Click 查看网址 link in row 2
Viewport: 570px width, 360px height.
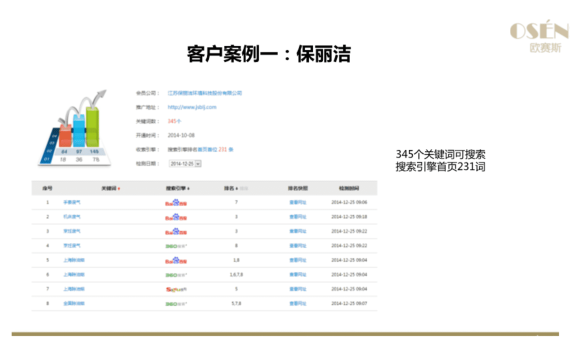click(298, 217)
